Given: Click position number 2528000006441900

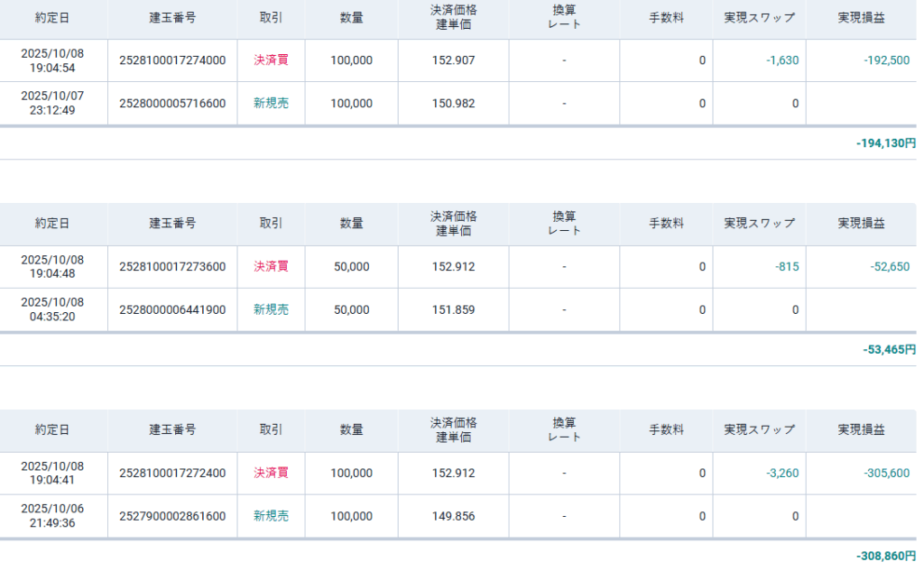Looking at the screenshot, I should click(172, 310).
